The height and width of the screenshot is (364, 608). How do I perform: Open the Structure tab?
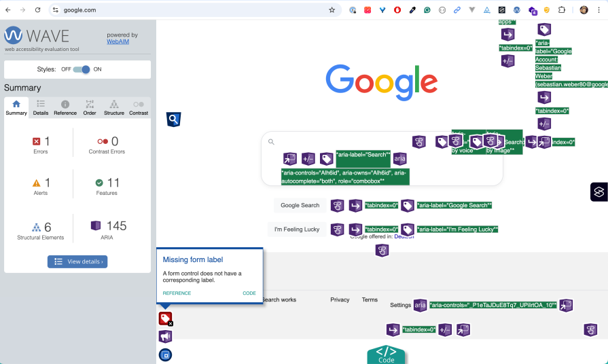click(114, 108)
